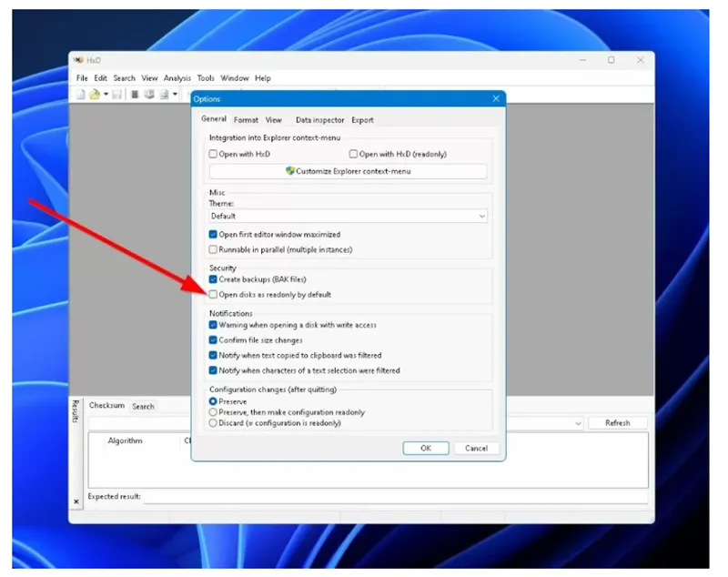Maximize the HxD window
The width and height of the screenshot is (728, 577).
tap(612, 60)
